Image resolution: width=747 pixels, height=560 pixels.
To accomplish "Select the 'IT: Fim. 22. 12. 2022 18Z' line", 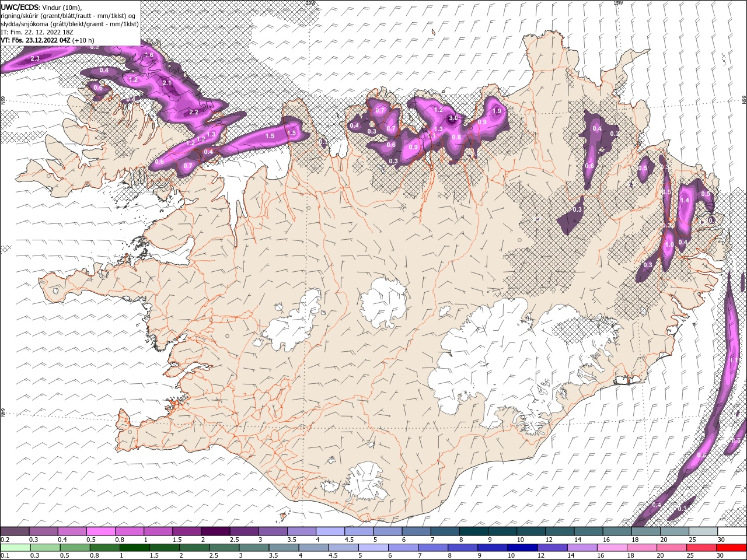I will tap(36, 32).
